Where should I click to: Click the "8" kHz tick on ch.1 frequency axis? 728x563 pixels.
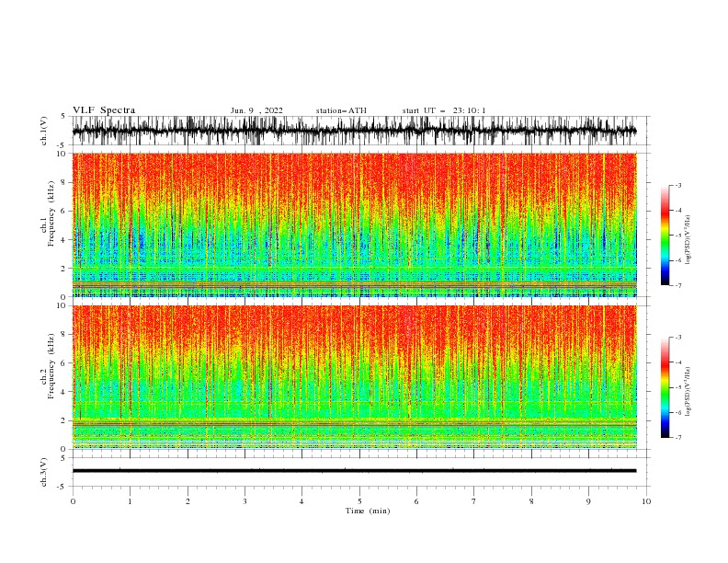coord(65,182)
